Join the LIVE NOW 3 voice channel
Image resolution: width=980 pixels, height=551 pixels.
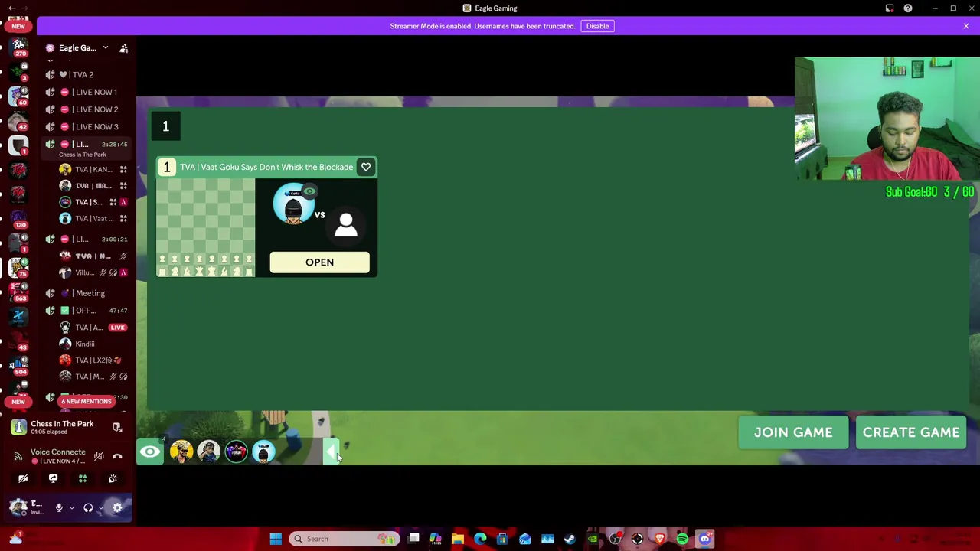(84, 127)
